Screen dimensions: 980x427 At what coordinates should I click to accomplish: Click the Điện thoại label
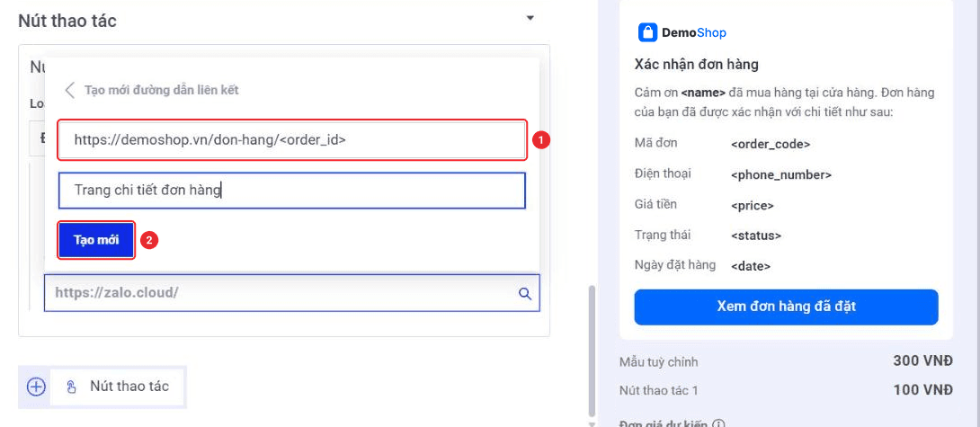tap(663, 173)
